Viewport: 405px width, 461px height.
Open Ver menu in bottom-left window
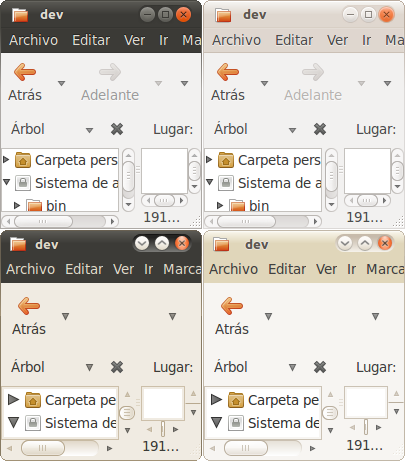[x=124, y=269]
